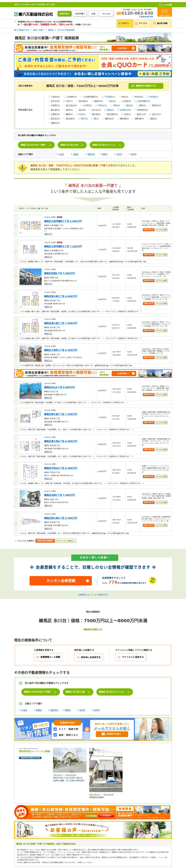
Task: Open the orange envelope お問い合わせ contact icon
Action: (x=164, y=12)
